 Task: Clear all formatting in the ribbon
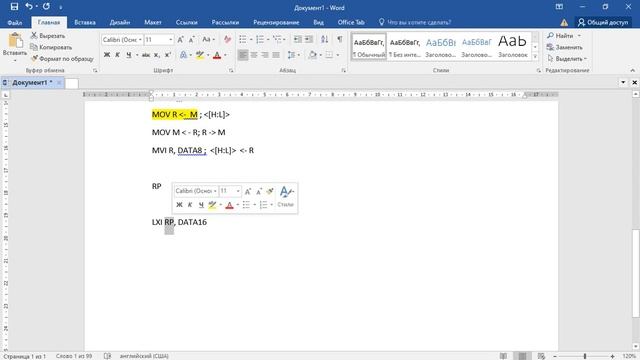point(227,40)
